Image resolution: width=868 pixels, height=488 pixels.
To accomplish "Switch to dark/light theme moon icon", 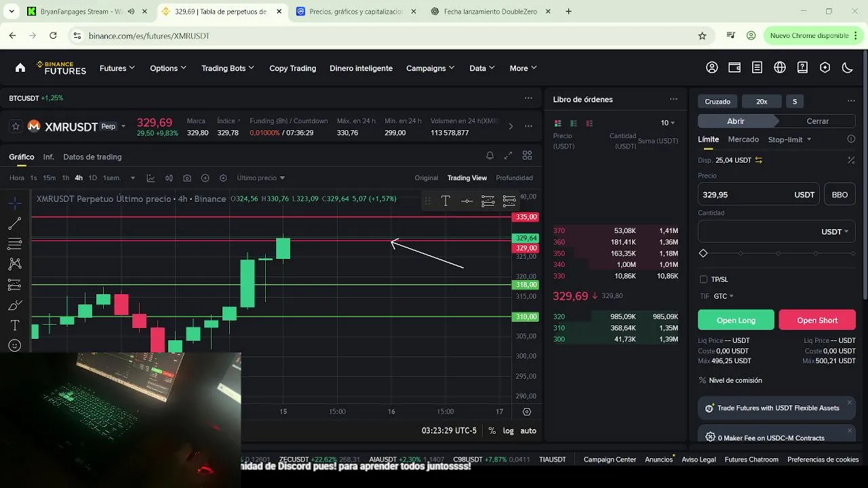I will pyautogui.click(x=847, y=68).
